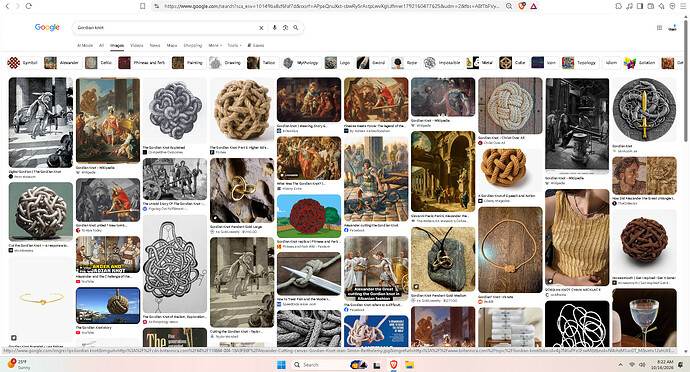The image size is (690, 372).
Task: Go back using the browser back arrow
Action: (x=7, y=6)
